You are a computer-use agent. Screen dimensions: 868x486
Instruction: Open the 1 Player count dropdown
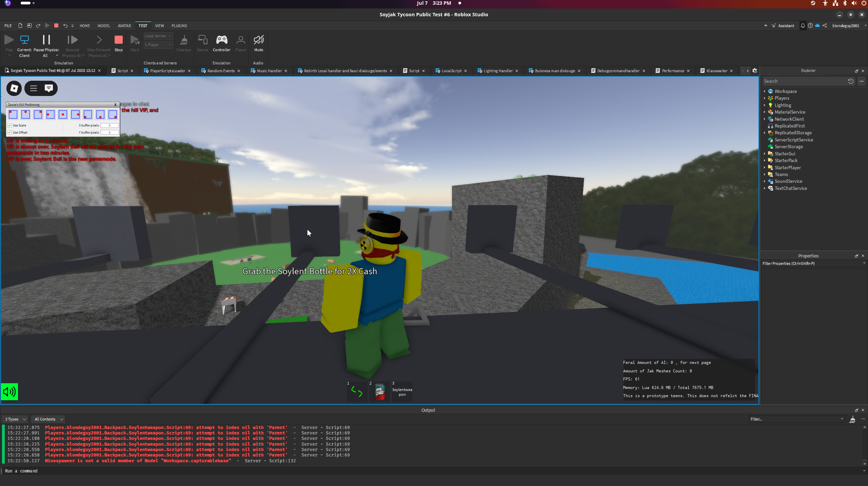[158, 45]
